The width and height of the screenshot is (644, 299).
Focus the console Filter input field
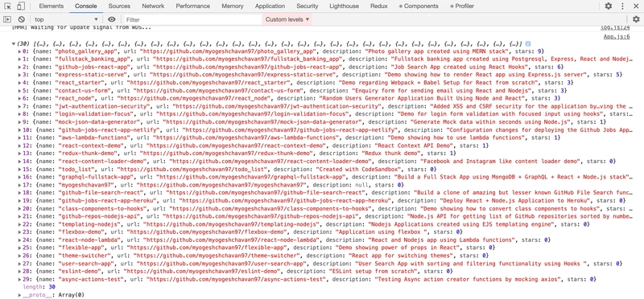(x=192, y=19)
